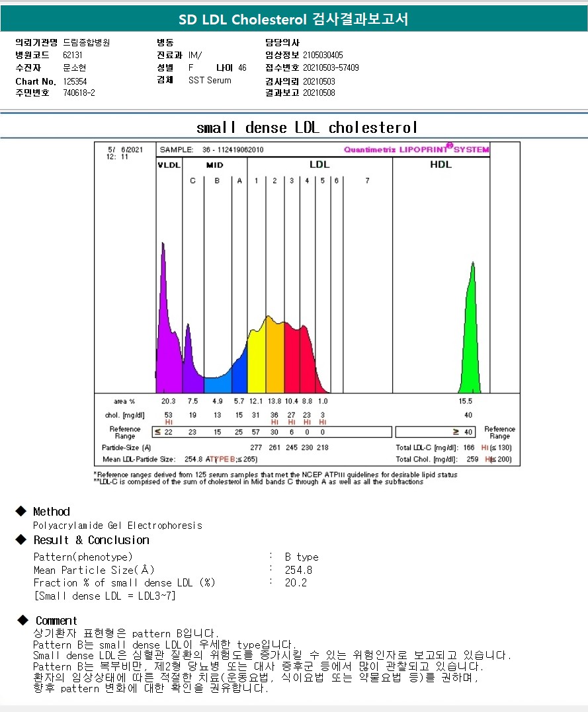Click the Method diamond bullet
588x712 pixels.
coord(21,511)
